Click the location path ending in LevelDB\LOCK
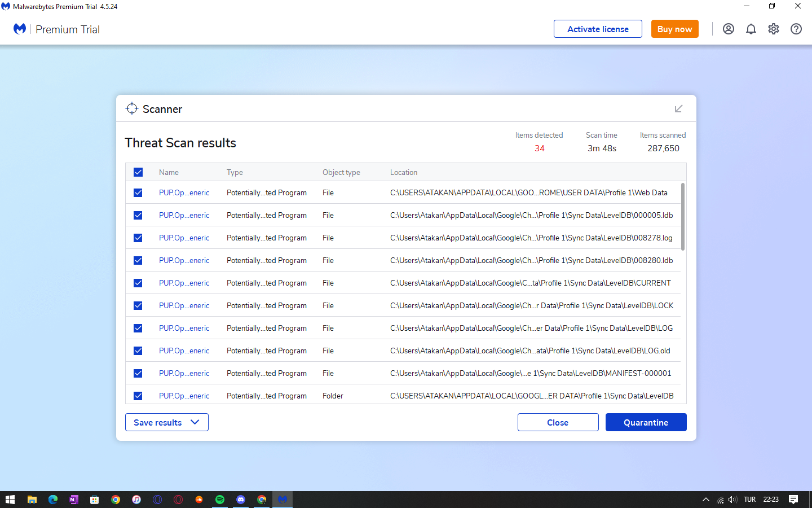Screen dimensions: 812x508 pos(532,305)
